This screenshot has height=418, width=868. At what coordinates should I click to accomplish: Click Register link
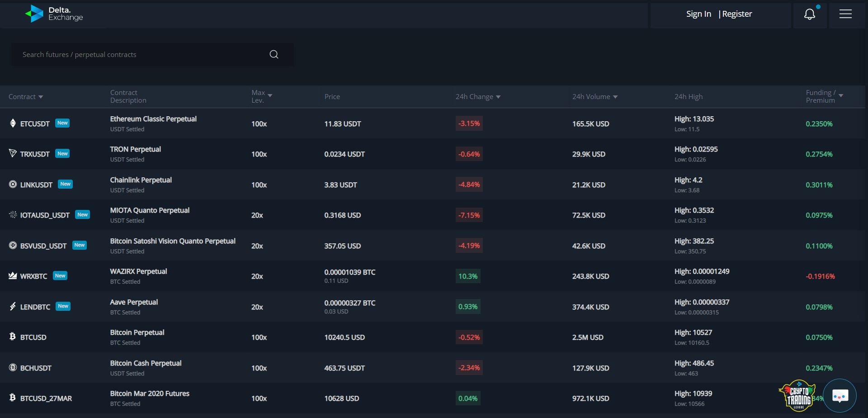(737, 14)
